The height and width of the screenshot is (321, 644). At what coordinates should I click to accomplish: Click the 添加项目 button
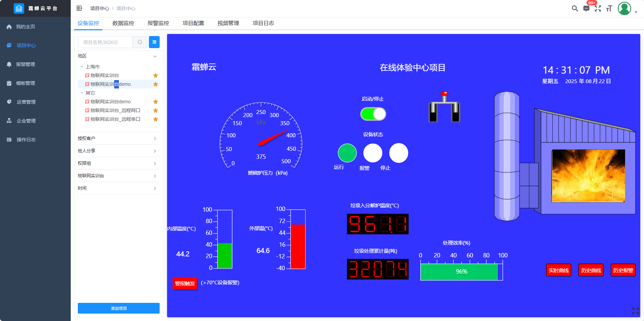(x=119, y=308)
